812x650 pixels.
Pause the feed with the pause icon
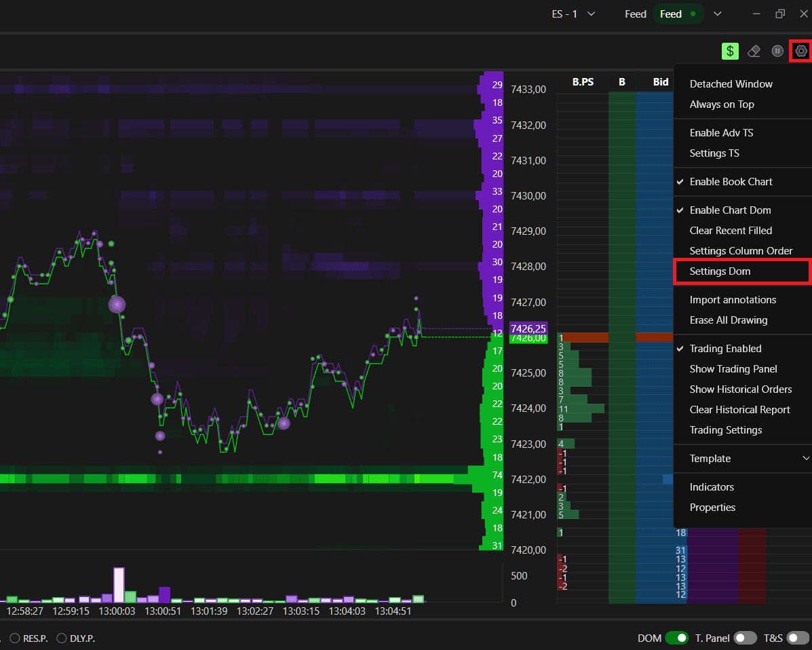pos(777,51)
